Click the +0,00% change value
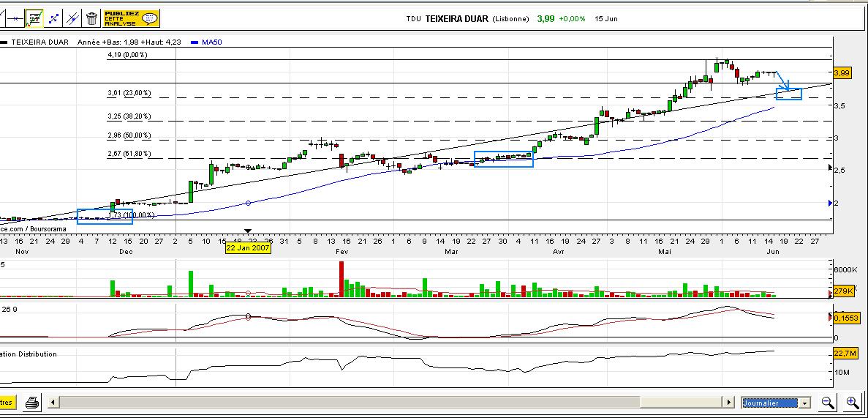Screen dimensions: 868x418 pos(572,19)
